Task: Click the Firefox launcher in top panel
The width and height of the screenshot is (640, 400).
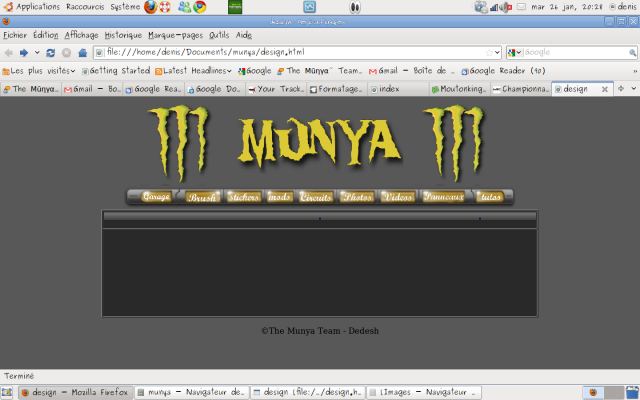Action: pyautogui.click(x=151, y=7)
